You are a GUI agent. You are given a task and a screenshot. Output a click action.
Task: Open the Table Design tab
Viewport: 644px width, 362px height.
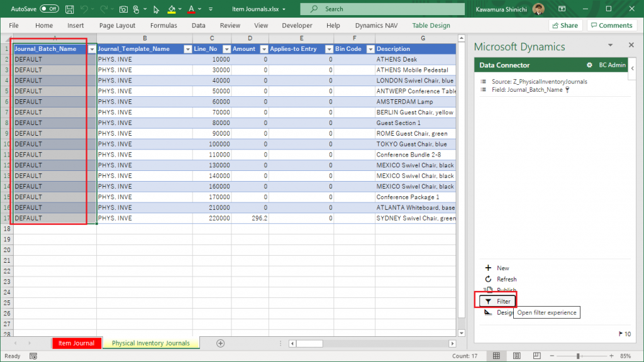coord(431,25)
